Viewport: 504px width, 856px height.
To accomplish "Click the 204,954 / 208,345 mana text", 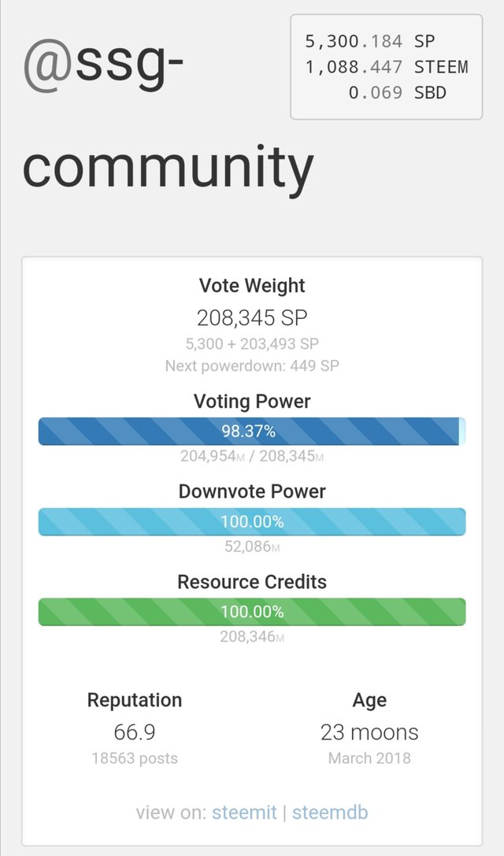I will [252, 456].
